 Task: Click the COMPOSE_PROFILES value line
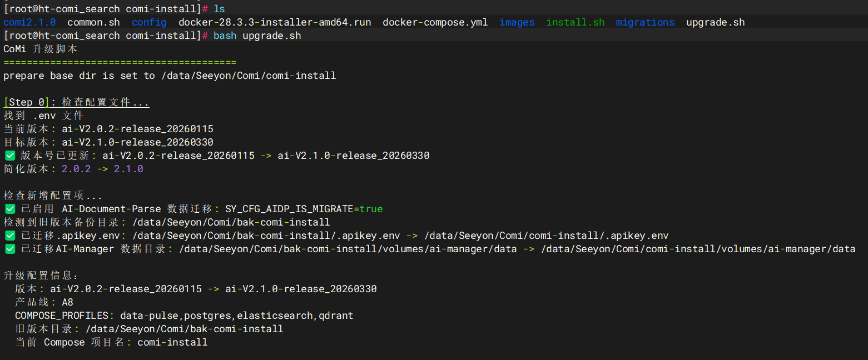184,316
